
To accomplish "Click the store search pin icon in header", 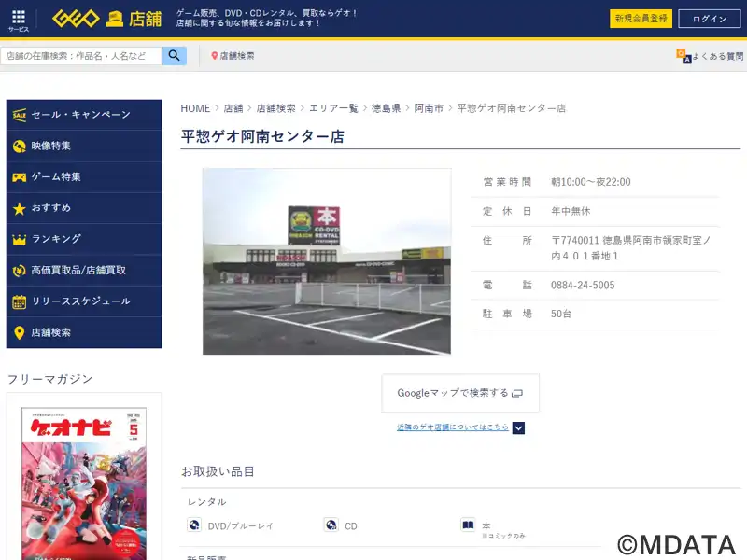I will pos(214,56).
